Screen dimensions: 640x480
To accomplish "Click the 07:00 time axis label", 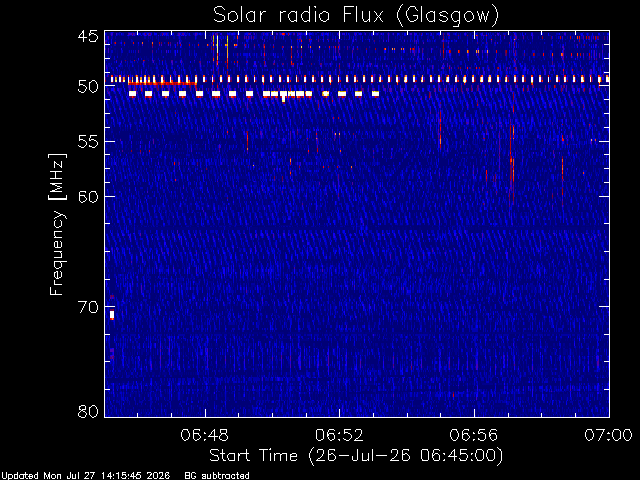I will (x=609, y=435).
